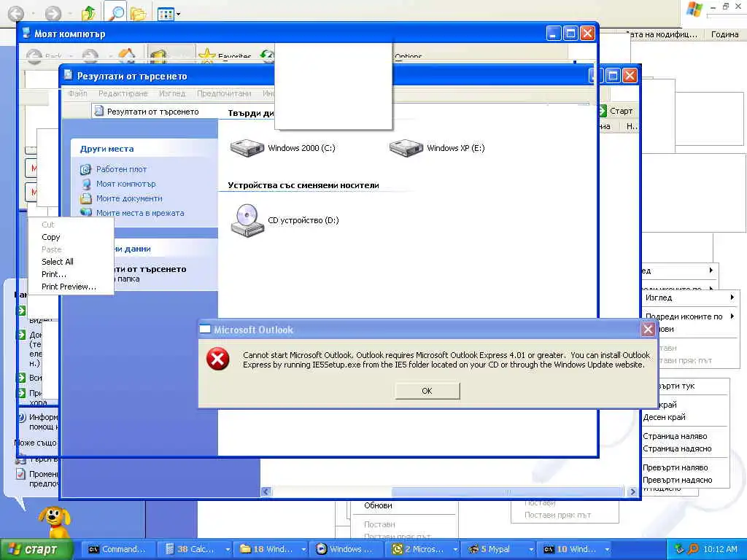
Task: Click the Windows flag logo at top right
Action: click(x=694, y=9)
